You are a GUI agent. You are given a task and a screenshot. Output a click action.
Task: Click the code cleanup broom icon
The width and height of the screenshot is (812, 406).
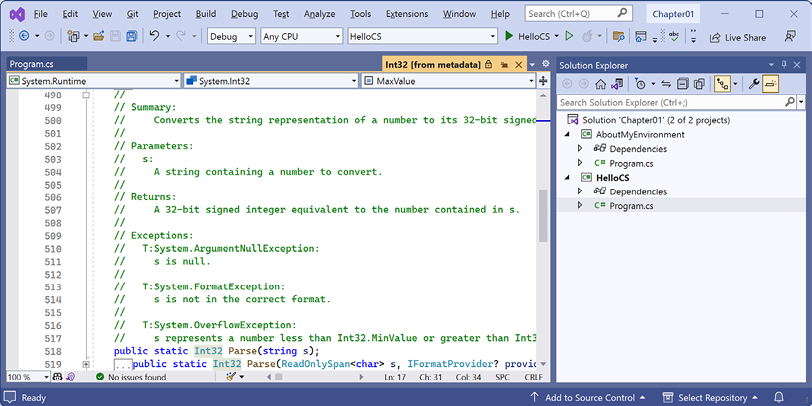click(x=231, y=376)
